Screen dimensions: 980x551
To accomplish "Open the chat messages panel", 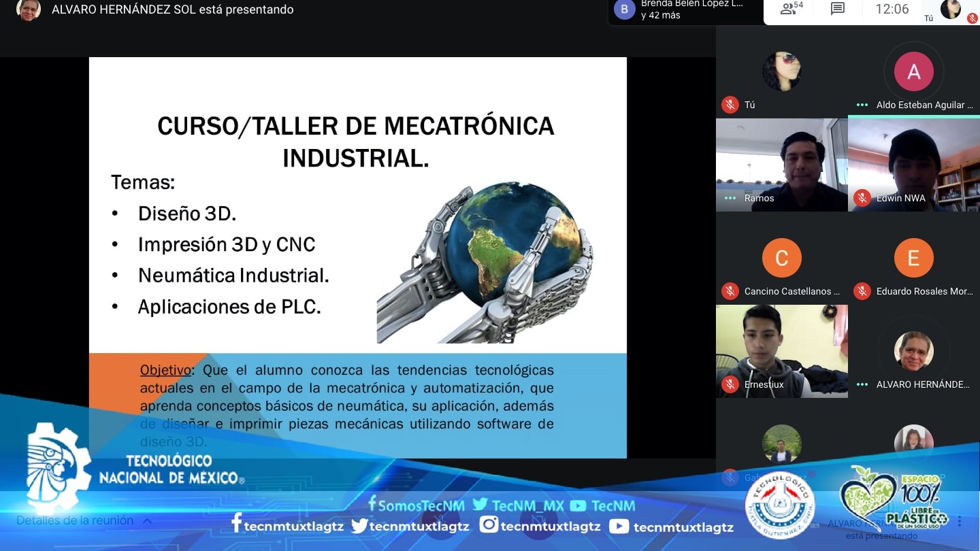I will click(838, 9).
